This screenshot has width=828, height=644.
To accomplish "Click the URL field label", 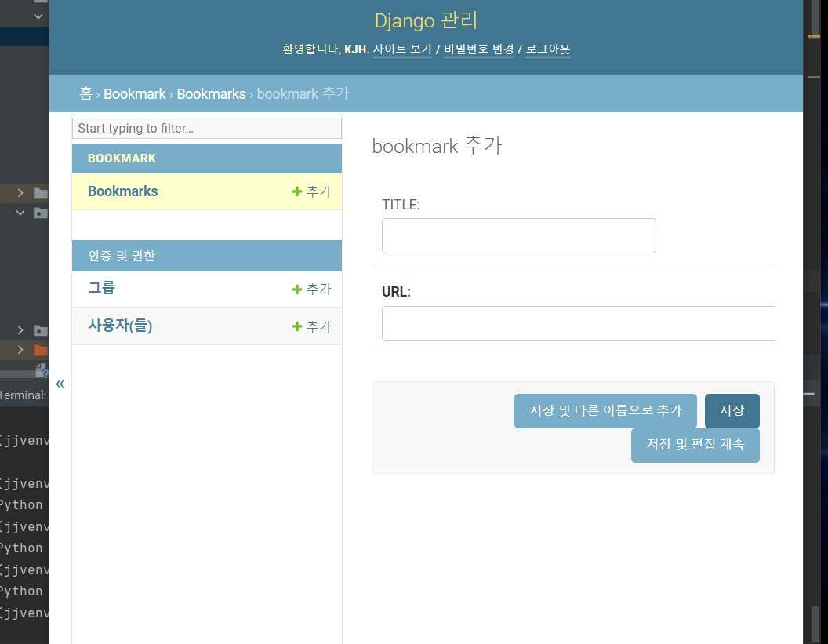I will click(x=396, y=292).
